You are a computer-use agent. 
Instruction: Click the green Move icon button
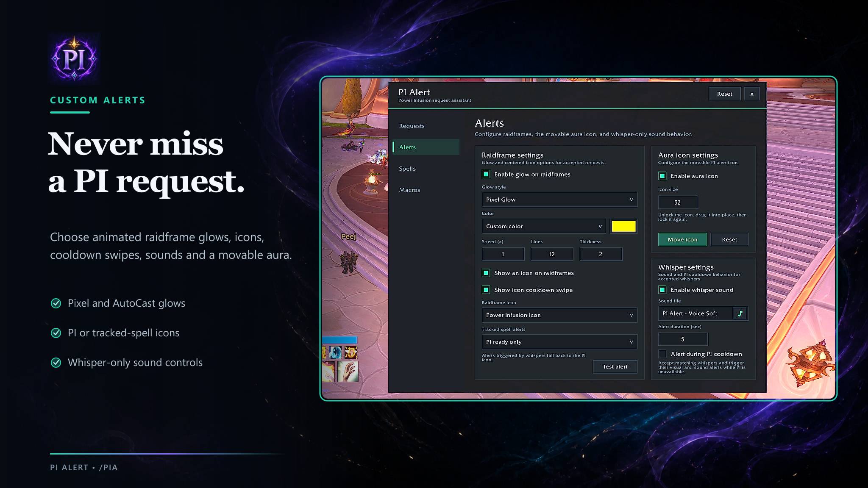coord(682,239)
